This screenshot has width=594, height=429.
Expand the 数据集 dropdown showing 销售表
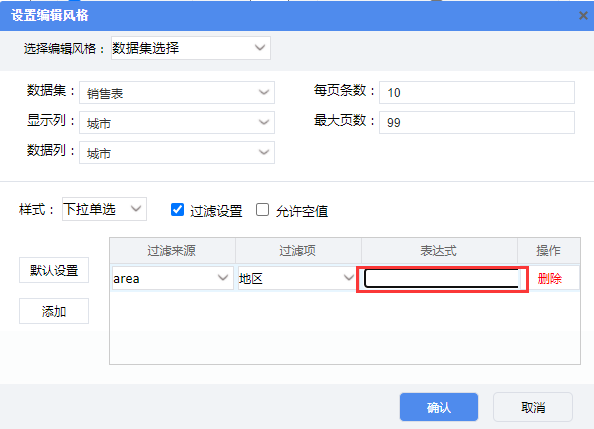click(x=177, y=92)
